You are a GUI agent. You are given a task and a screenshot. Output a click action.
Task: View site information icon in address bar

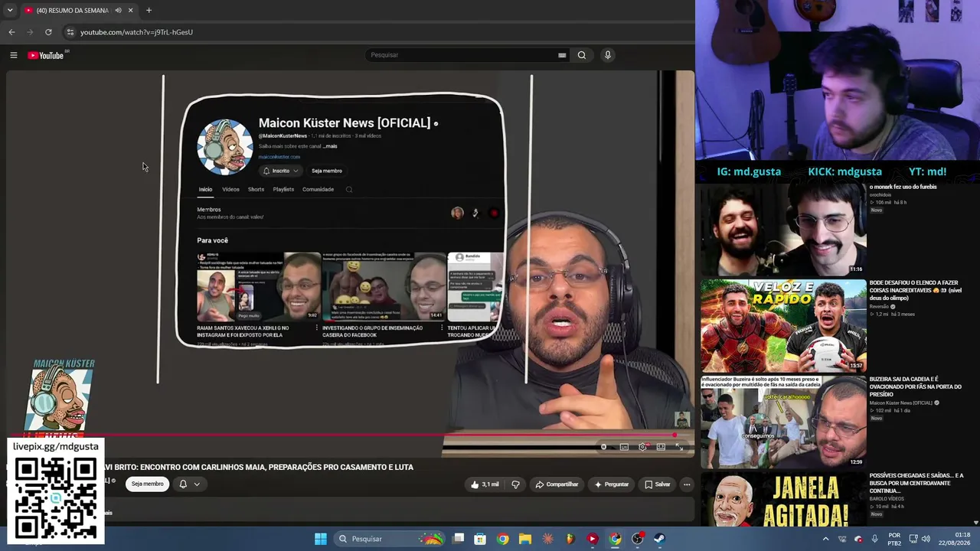pyautogui.click(x=70, y=32)
